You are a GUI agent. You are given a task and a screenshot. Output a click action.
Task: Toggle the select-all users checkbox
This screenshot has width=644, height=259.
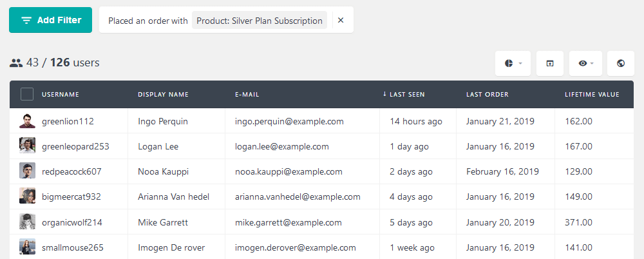coord(27,94)
